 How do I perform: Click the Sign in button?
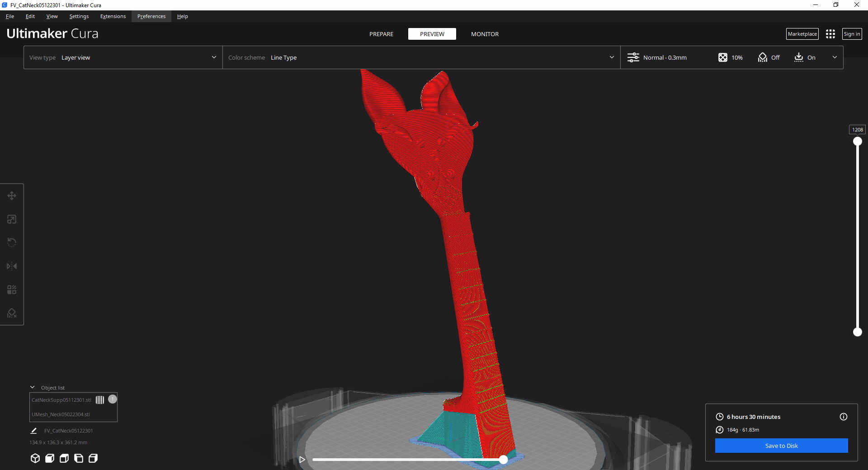[x=852, y=34]
